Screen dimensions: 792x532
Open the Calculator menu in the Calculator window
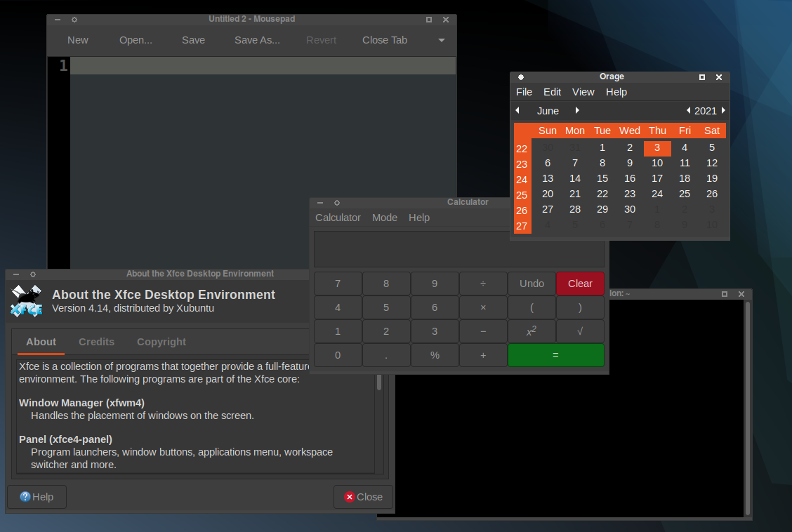click(338, 218)
